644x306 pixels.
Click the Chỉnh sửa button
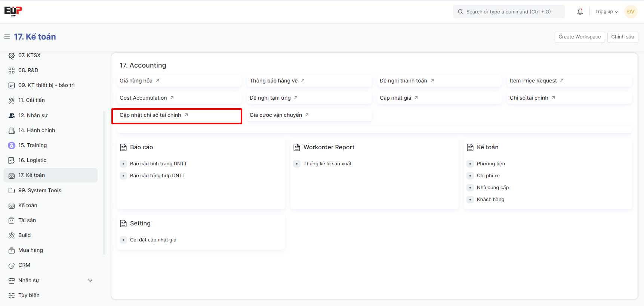[x=622, y=37]
